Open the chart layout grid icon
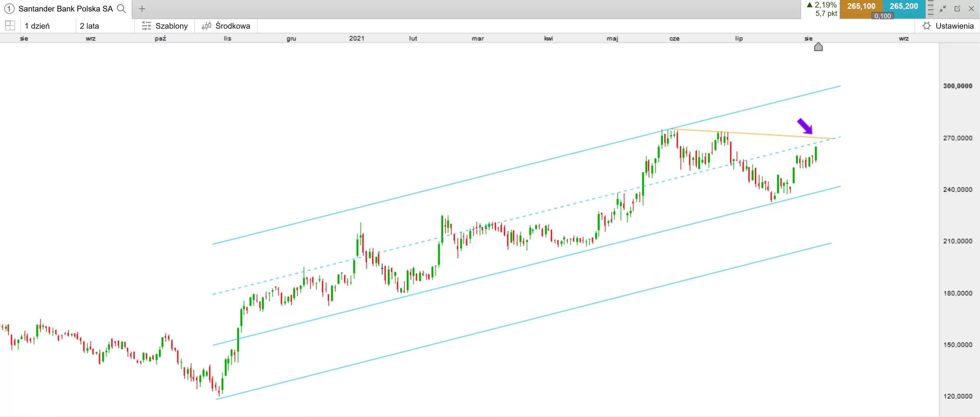980x417 pixels. tap(10, 26)
